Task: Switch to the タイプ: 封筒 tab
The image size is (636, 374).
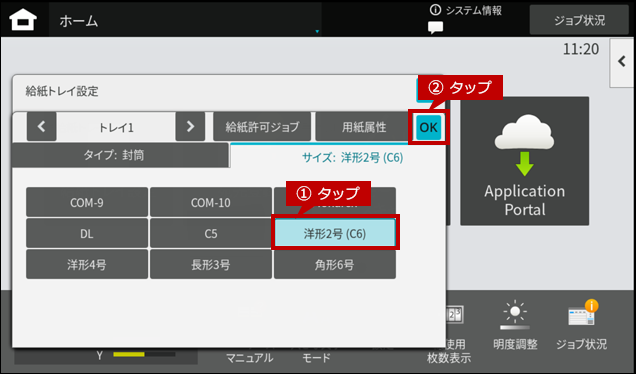Action: click(x=121, y=155)
